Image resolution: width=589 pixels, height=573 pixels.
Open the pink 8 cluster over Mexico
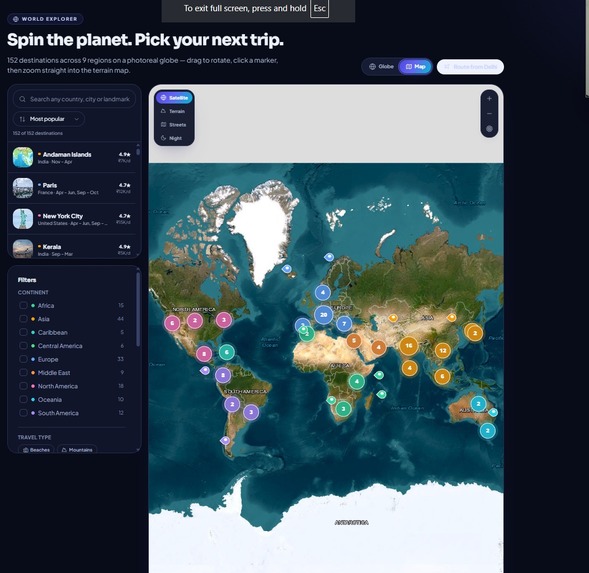click(x=204, y=354)
